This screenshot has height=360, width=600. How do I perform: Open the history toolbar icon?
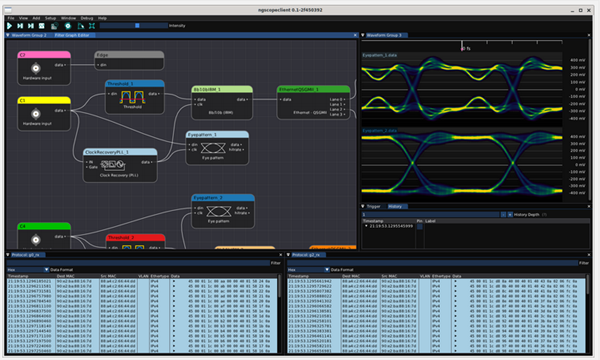[54, 26]
